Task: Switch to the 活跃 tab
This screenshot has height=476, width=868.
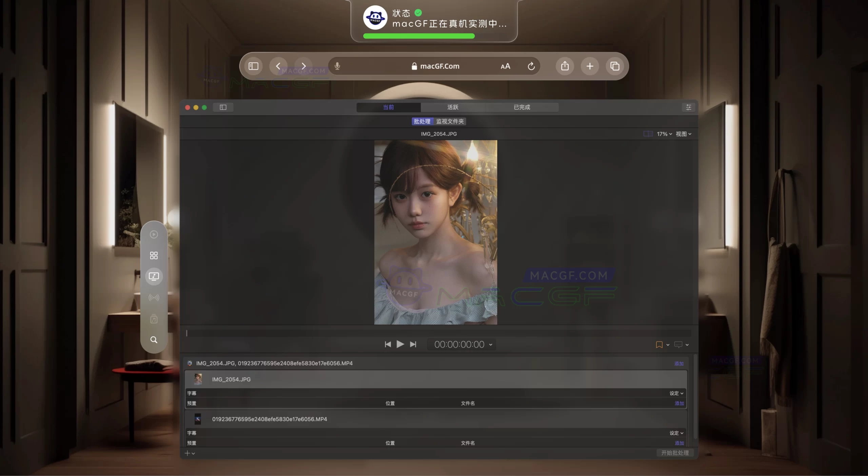Action: point(453,107)
